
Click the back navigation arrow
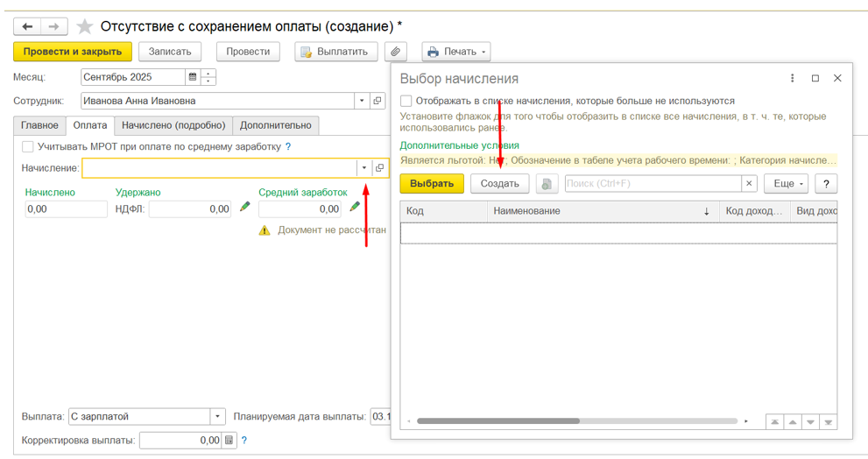point(28,26)
